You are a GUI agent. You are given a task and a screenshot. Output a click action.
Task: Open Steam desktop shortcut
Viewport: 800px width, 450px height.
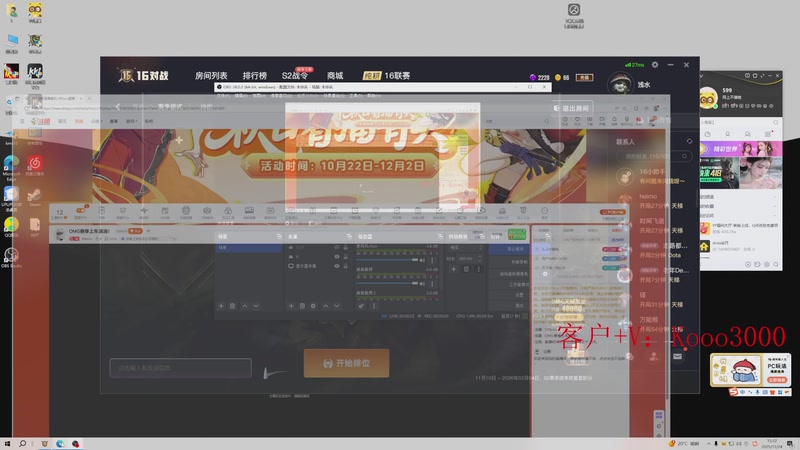(x=34, y=196)
